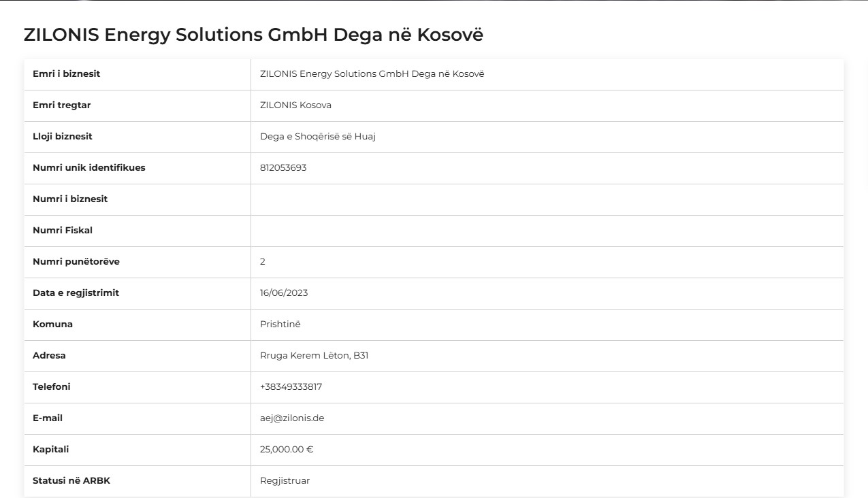Click the email address aej@zilonis.de
Viewport: 868px width, 498px height.
[292, 418]
